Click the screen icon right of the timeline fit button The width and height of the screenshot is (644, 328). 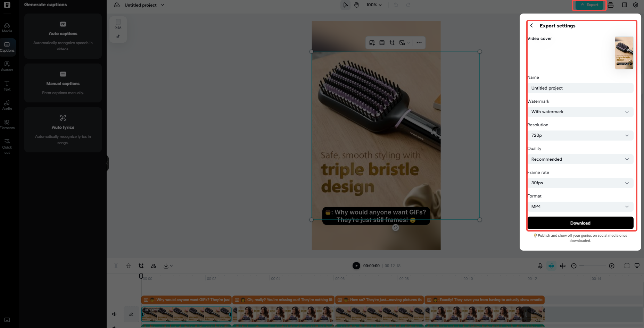pos(637,266)
